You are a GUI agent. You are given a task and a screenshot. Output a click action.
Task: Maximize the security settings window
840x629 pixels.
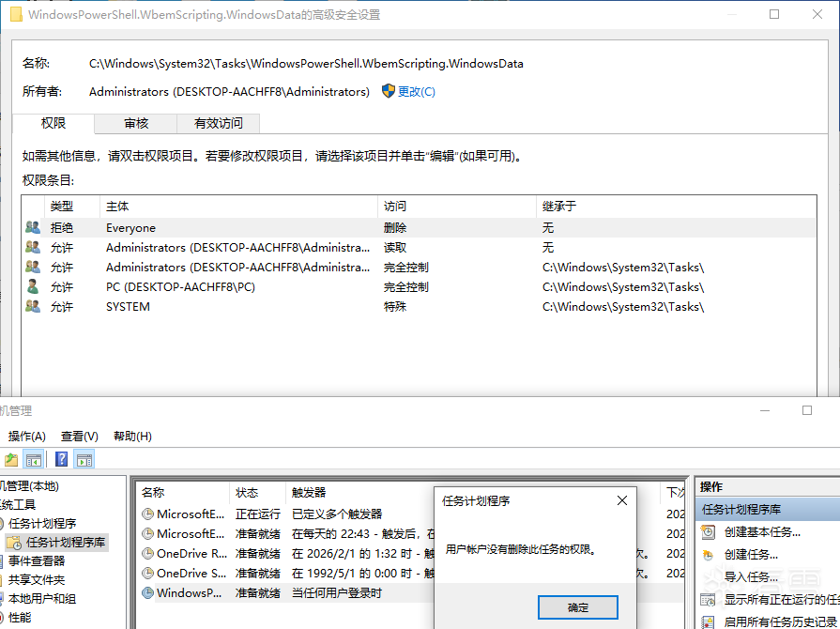point(774,14)
